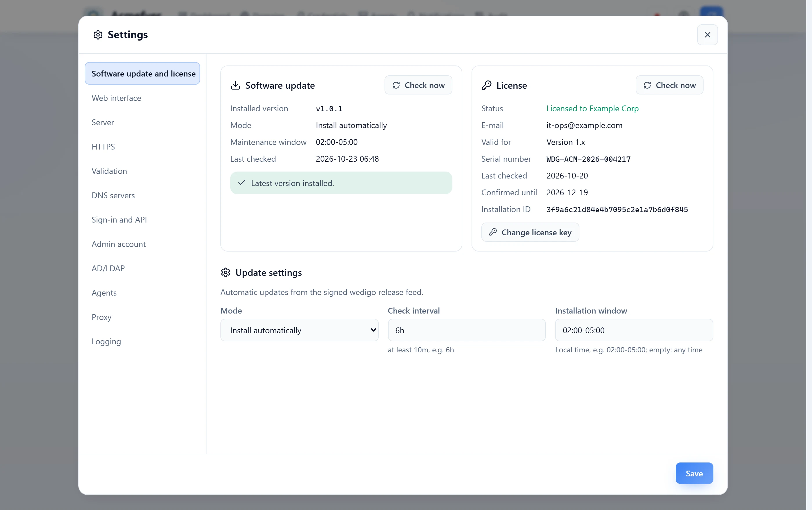
Task: Click the Check interval field
Action: tap(467, 330)
